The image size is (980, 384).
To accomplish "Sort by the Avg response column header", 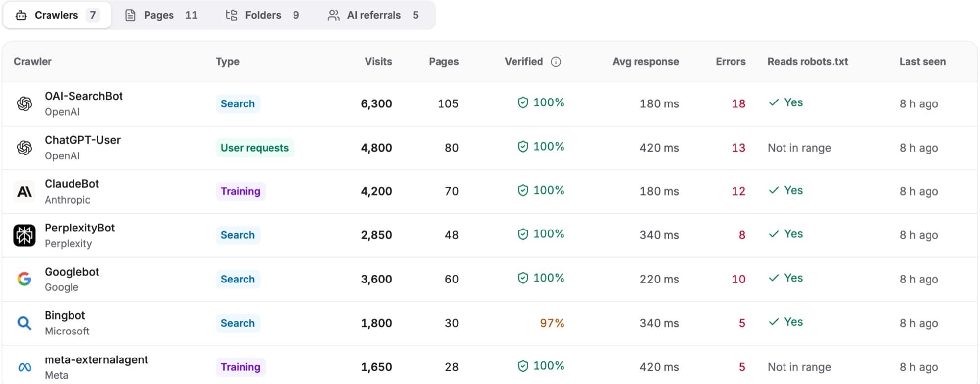I will (x=645, y=62).
